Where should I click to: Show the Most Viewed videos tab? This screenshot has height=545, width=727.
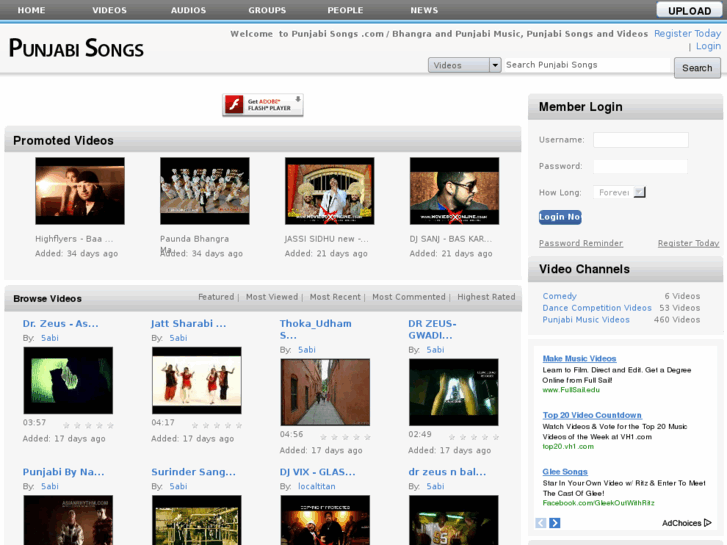coord(272,297)
